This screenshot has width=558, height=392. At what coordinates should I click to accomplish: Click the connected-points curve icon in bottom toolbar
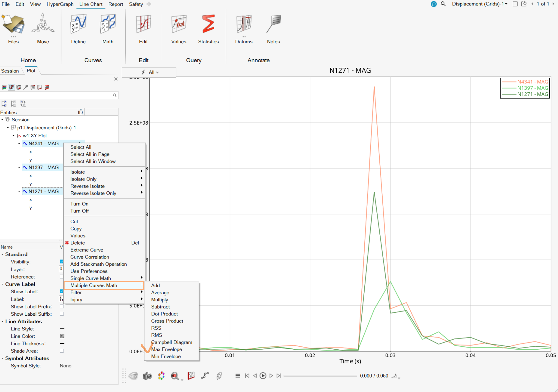205,376
